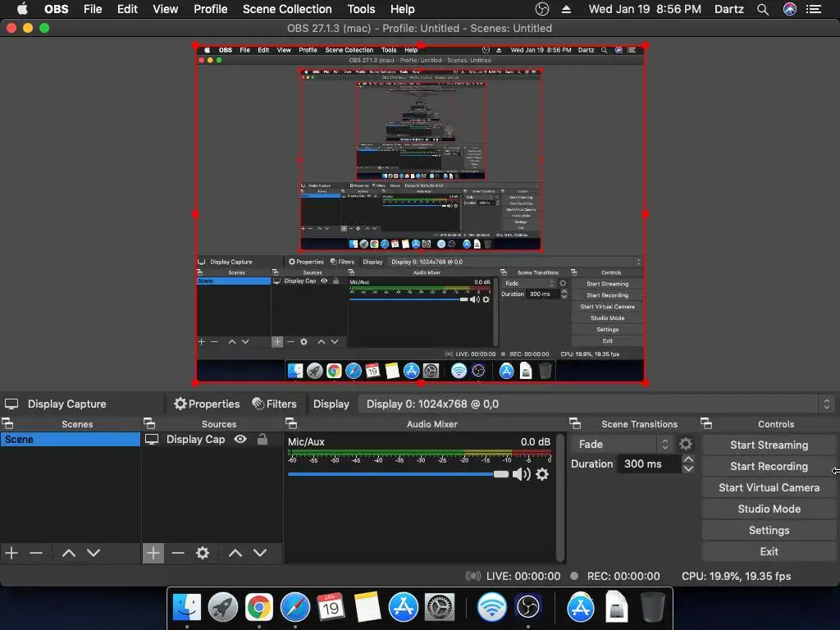Open source properties gear in the Sources panel
Image resolution: width=840 pixels, height=630 pixels.
(203, 553)
